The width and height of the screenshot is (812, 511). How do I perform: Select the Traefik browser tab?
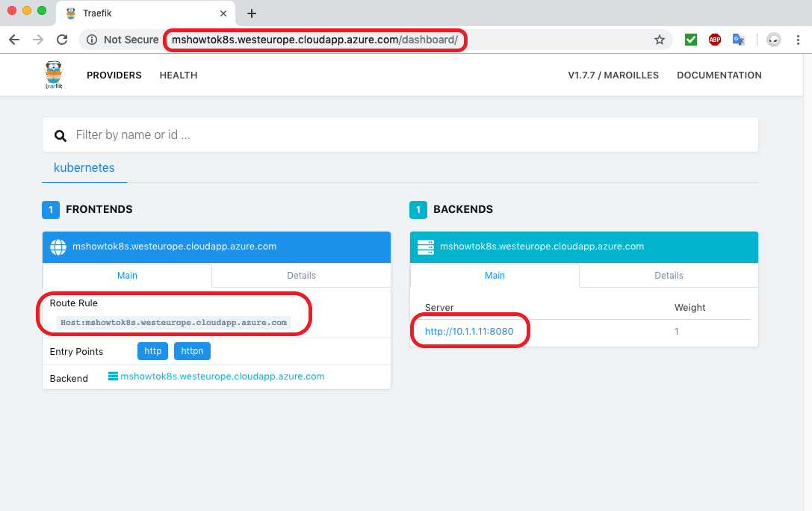145,13
